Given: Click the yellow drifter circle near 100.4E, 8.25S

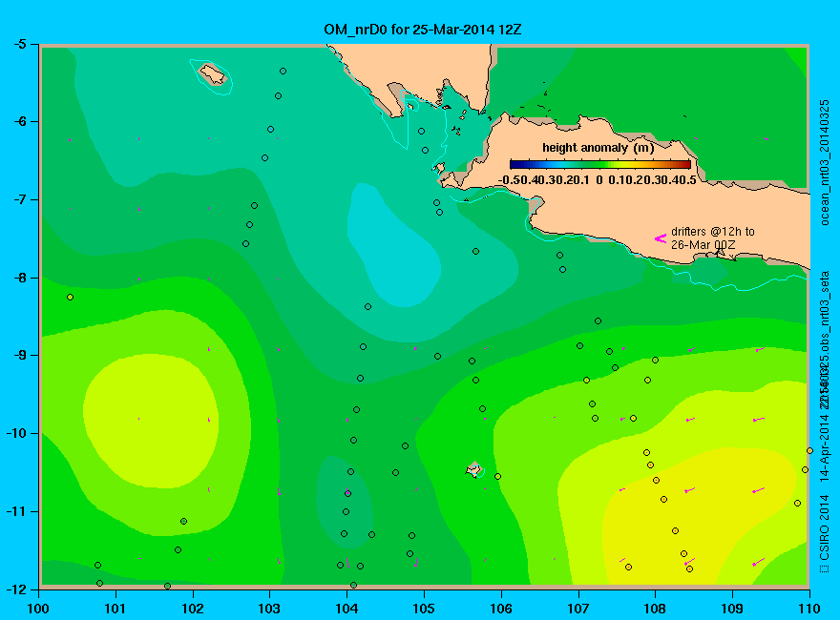Looking at the screenshot, I should click(71, 298).
